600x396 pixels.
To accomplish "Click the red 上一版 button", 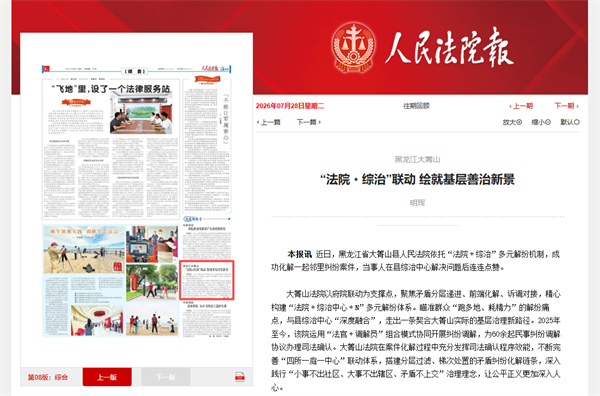I will point(107,377).
